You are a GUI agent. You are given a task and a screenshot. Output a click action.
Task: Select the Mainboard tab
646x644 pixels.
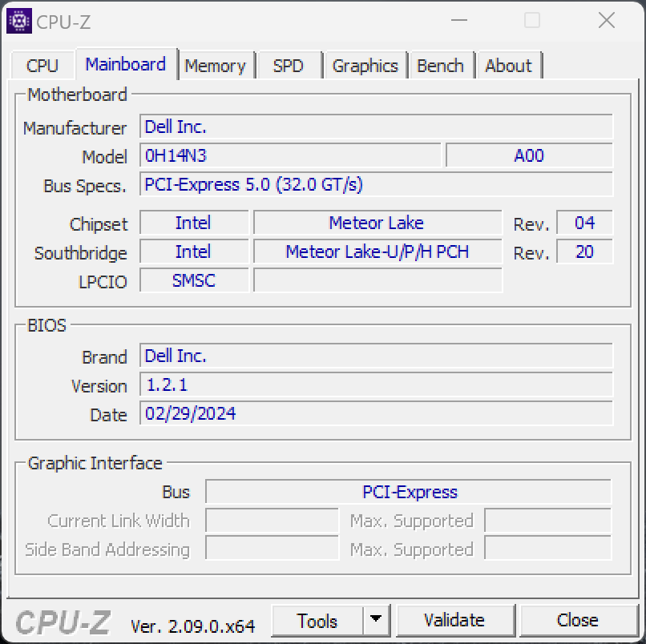click(x=126, y=64)
